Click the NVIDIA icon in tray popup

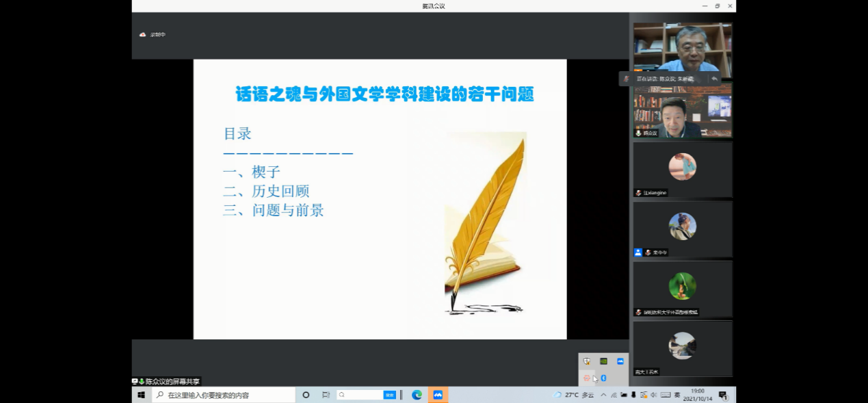(x=603, y=361)
